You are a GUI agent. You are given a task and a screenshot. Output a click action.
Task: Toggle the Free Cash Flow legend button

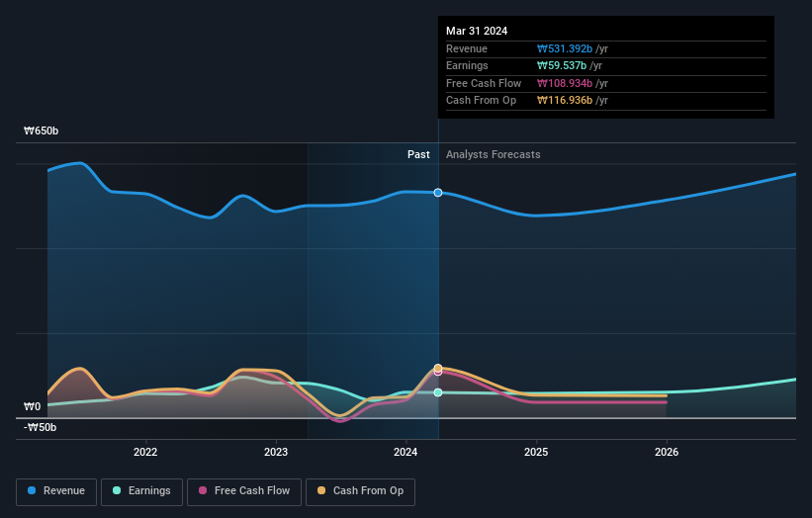244,491
